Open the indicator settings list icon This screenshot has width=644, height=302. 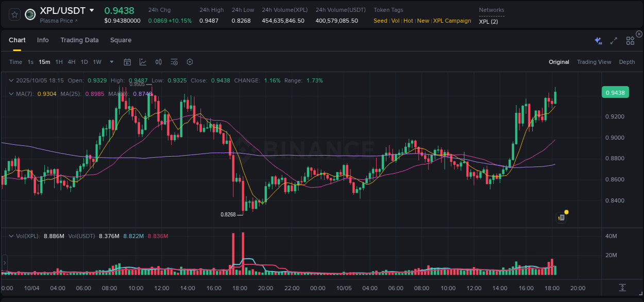tap(174, 61)
